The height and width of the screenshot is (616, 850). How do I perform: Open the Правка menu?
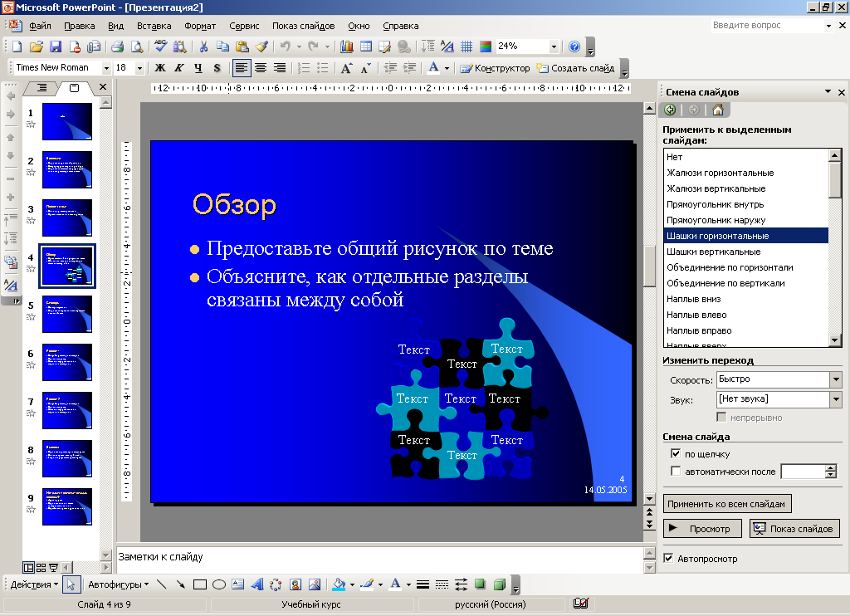[79, 26]
